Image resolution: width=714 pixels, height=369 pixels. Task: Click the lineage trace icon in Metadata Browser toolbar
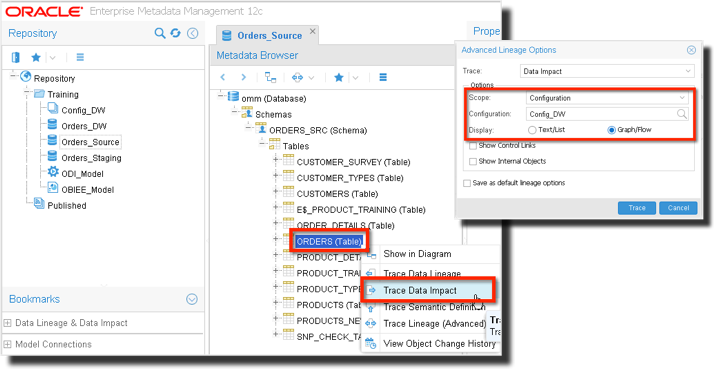[297, 77]
